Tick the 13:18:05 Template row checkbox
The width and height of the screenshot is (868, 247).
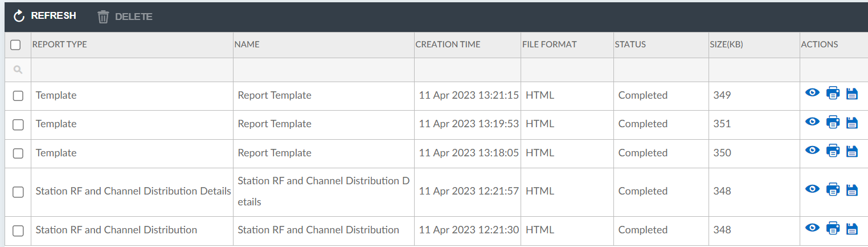pos(18,153)
